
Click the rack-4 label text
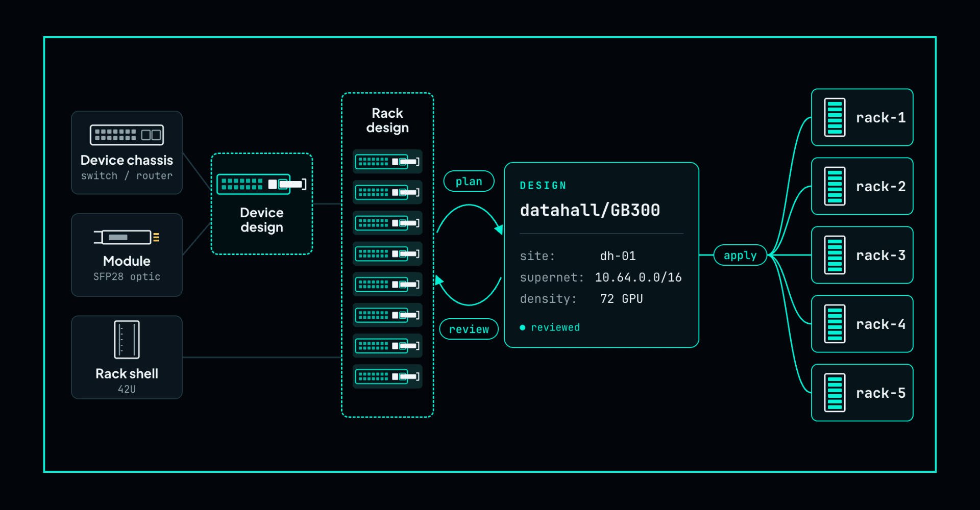[881, 324]
